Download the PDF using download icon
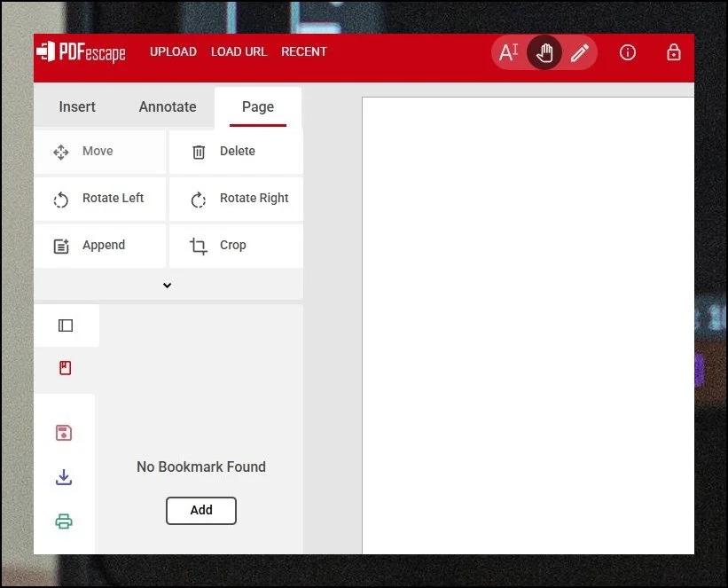The image size is (728, 588). (x=64, y=477)
